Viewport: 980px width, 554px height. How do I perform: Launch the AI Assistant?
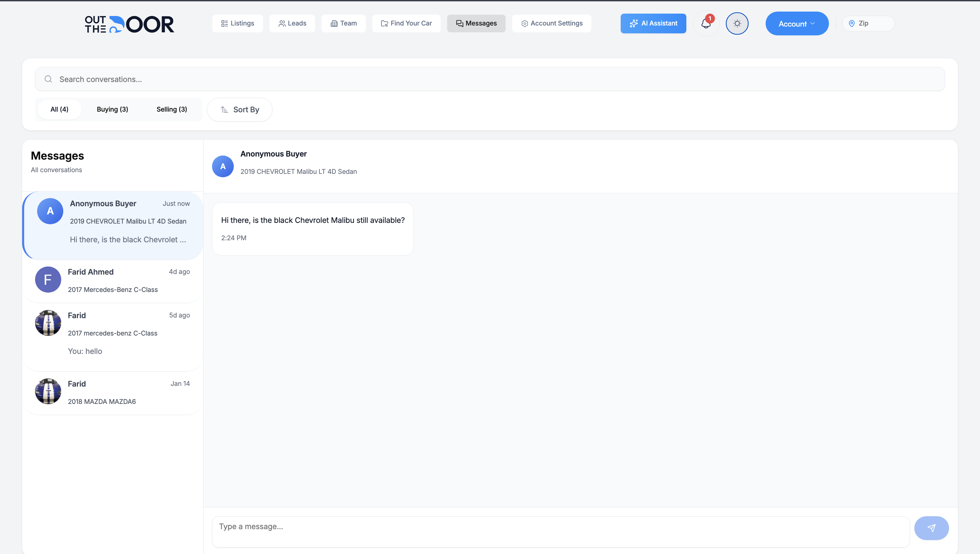(x=653, y=23)
